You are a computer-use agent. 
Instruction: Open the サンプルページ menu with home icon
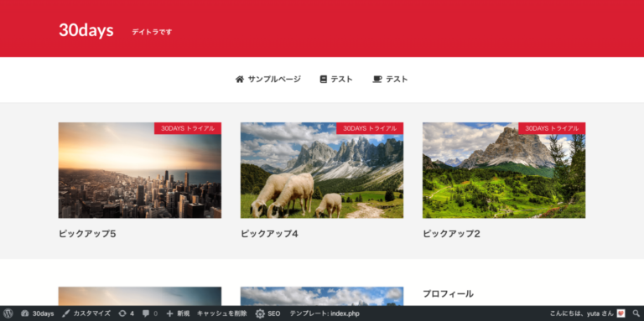point(267,80)
